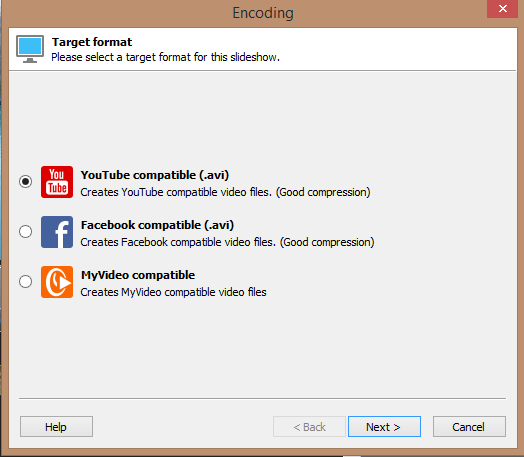Click the 'Facebook compatible (.avi)' title text
Image resolution: width=524 pixels, height=457 pixels.
157,225
